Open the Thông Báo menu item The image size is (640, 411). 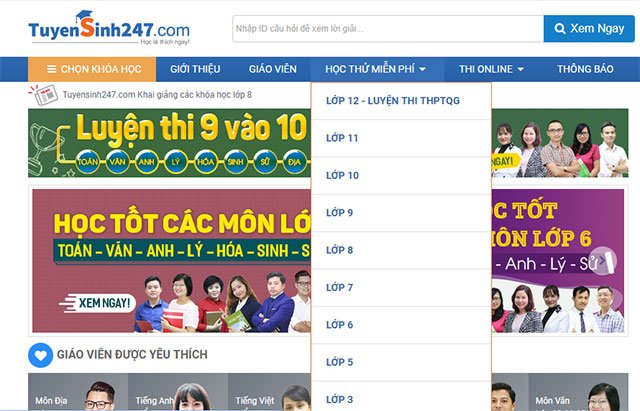585,69
